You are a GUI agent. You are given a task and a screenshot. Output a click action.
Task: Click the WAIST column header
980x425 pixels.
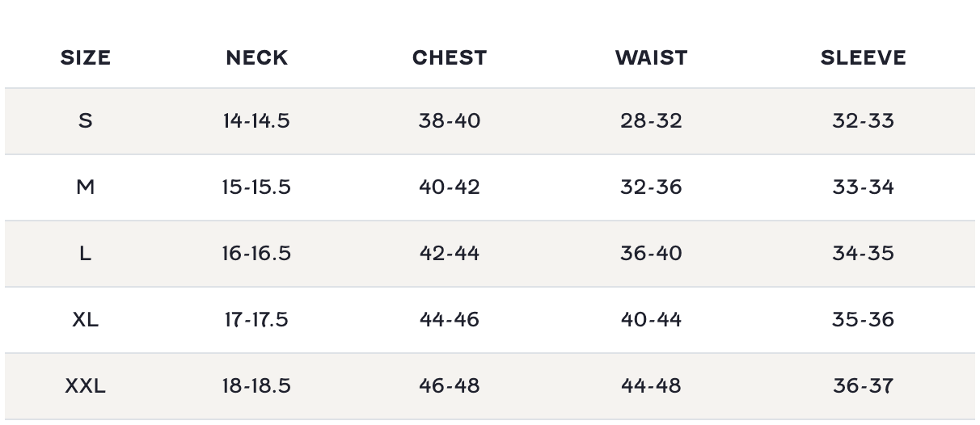tap(651, 57)
